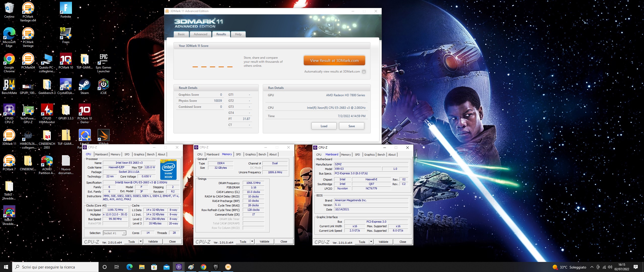Open Microsoft Store from the taskbar
Viewport: 644px width, 272px height.
[154, 267]
